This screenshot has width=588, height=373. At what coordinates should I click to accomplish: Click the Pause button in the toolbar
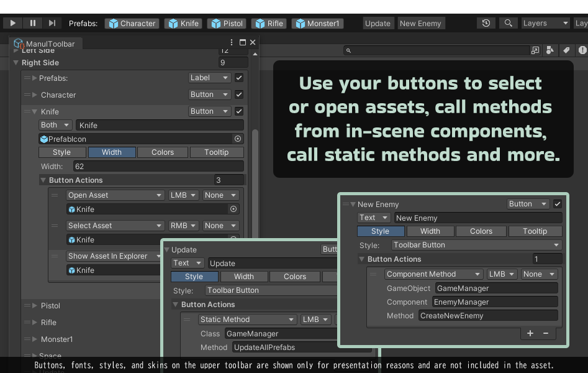(32, 23)
